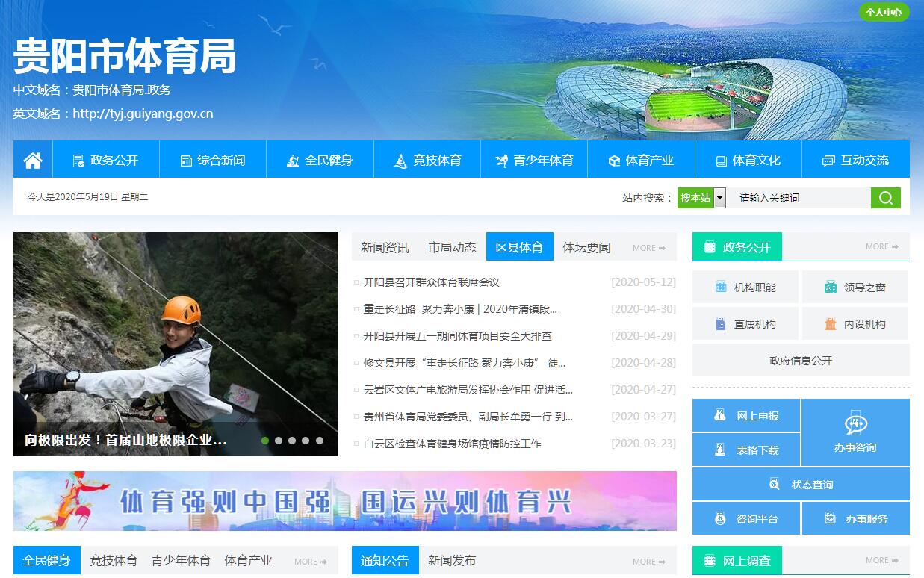Click the 政务公开 nav bar icon

click(78, 161)
